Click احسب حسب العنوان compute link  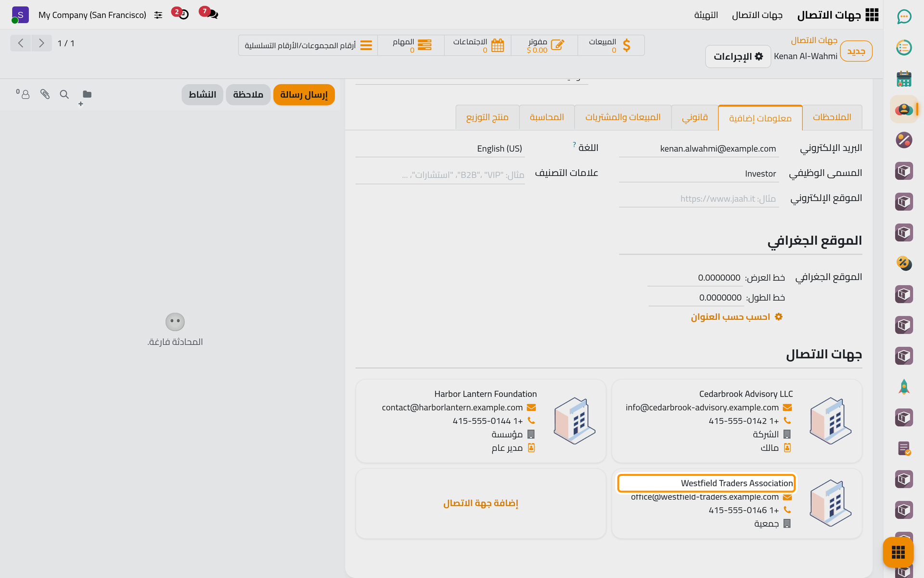click(736, 317)
